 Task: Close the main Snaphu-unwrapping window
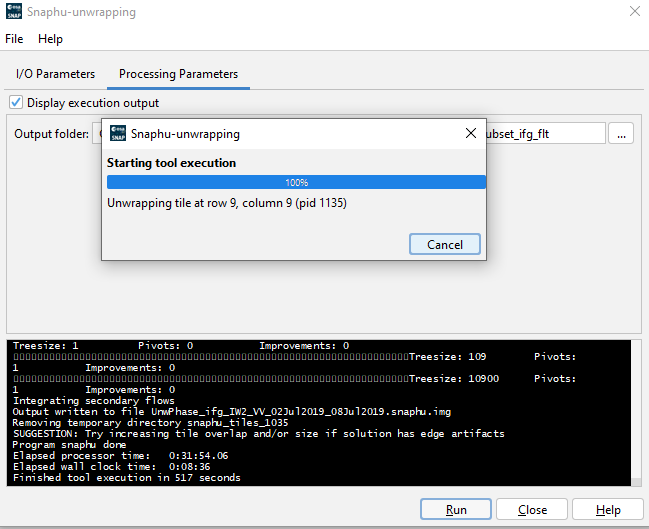pyautogui.click(x=635, y=11)
